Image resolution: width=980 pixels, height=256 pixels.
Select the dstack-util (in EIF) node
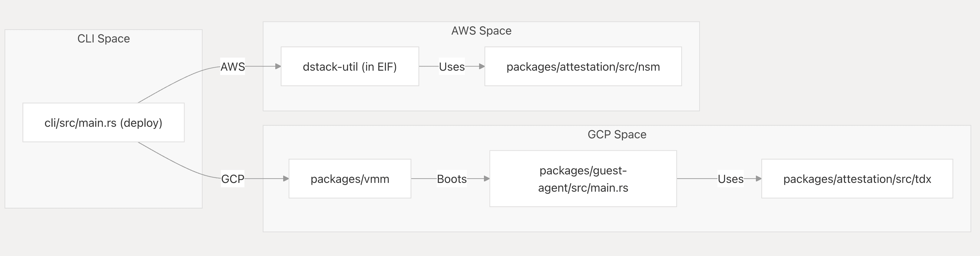349,67
